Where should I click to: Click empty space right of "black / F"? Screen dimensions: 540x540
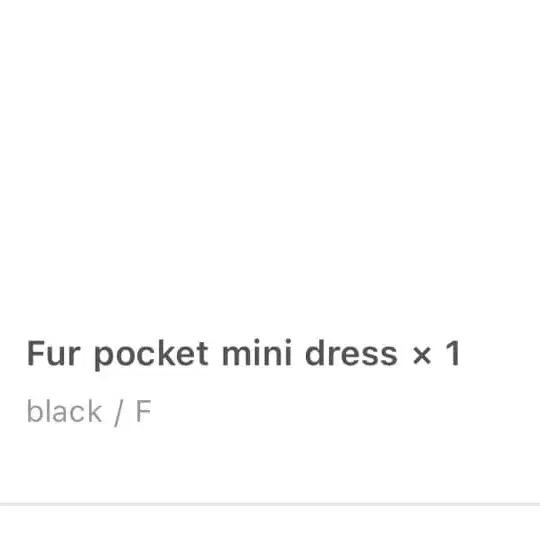point(344,412)
